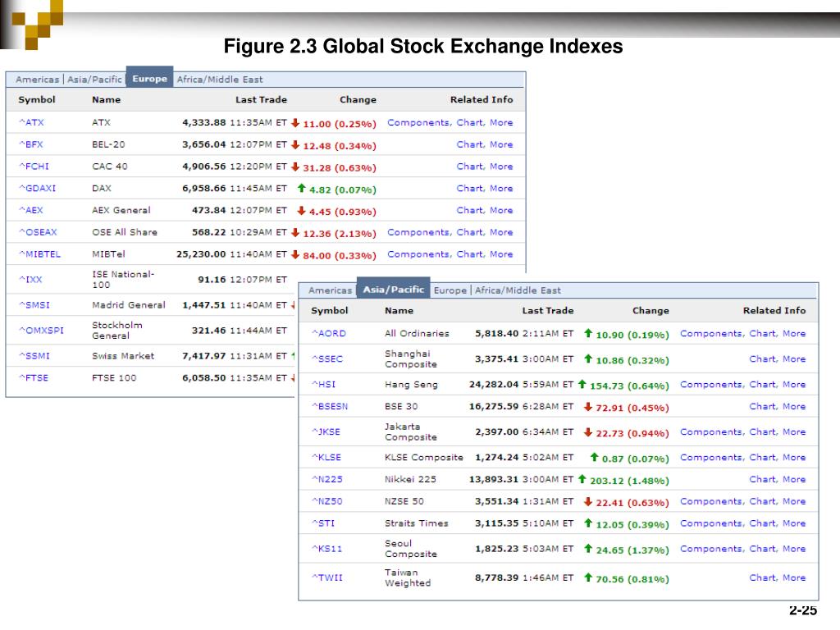
Task: Open Components link in the ATX row
Action: [419, 122]
